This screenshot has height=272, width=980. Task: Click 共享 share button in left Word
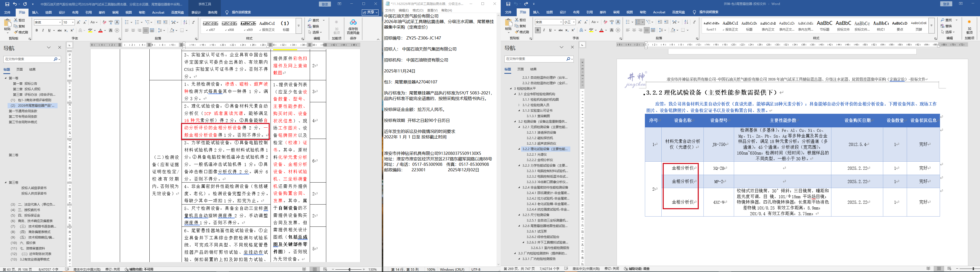(x=370, y=13)
